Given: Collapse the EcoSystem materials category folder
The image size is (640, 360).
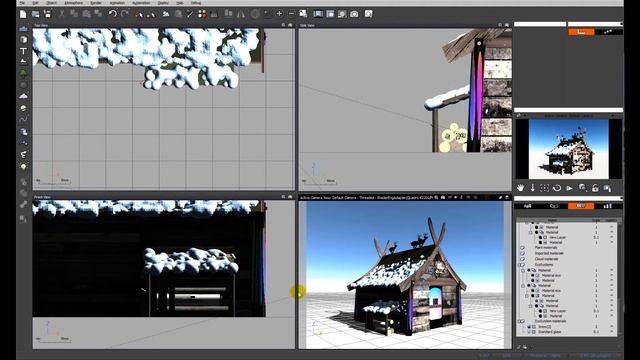Looking at the screenshot, I should point(522,321).
